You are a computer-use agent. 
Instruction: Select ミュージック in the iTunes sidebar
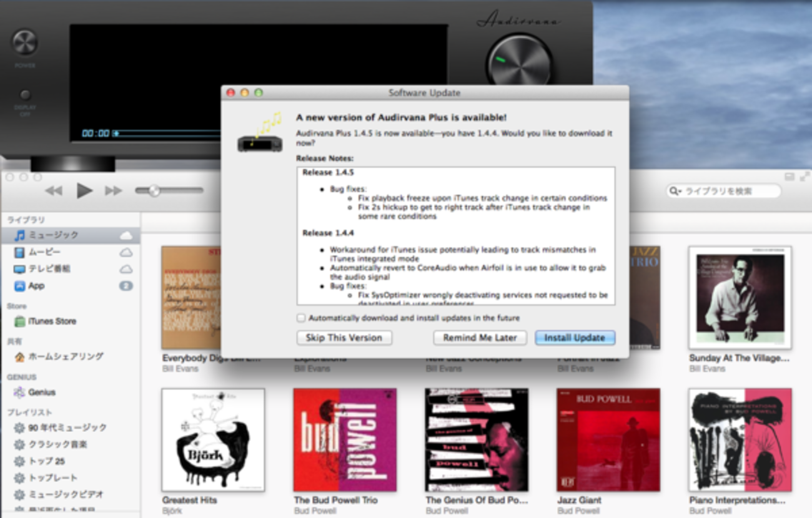click(x=70, y=235)
